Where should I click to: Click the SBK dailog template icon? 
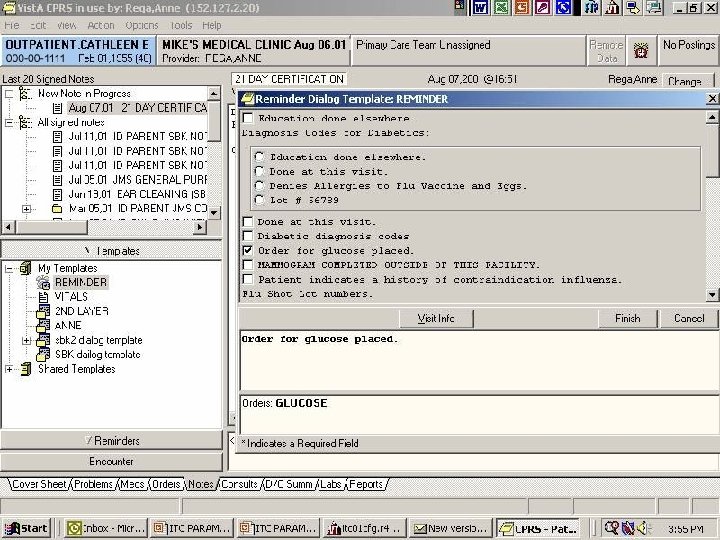coord(43,354)
